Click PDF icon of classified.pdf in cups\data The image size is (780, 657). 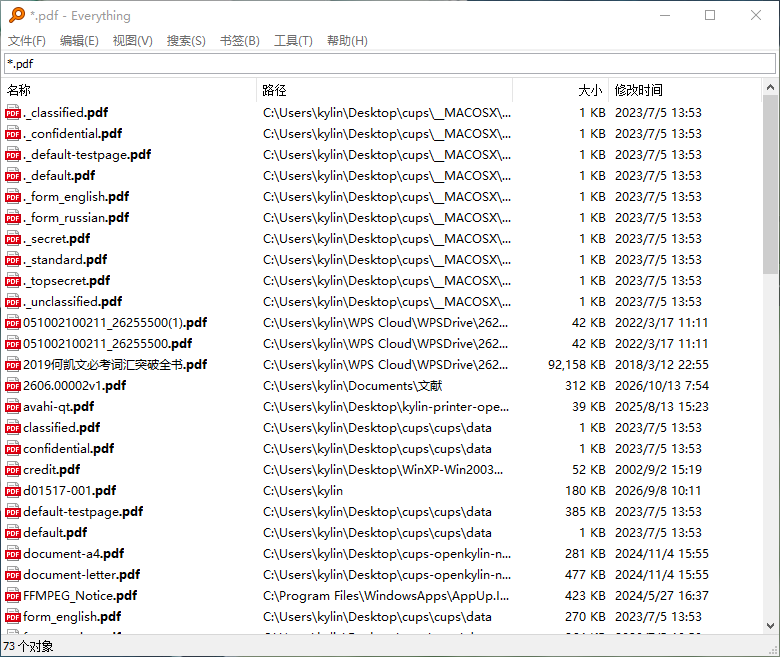tap(13, 428)
